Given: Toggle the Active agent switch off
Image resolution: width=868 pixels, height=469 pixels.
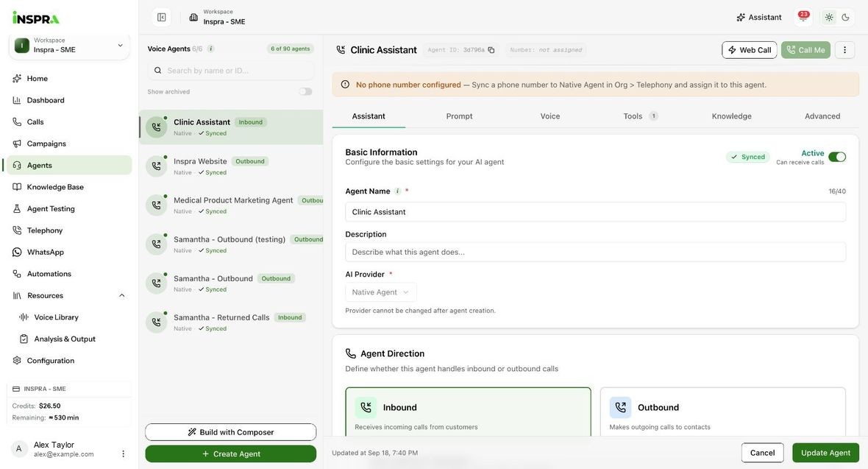Looking at the screenshot, I should (x=837, y=157).
